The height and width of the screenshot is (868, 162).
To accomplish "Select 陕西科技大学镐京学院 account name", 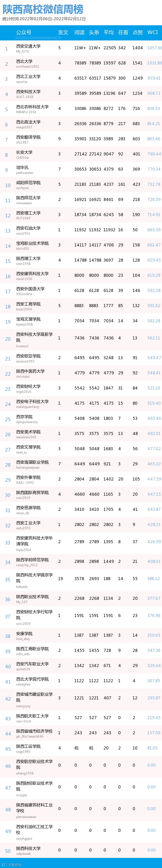I will [x=34, y=578].
